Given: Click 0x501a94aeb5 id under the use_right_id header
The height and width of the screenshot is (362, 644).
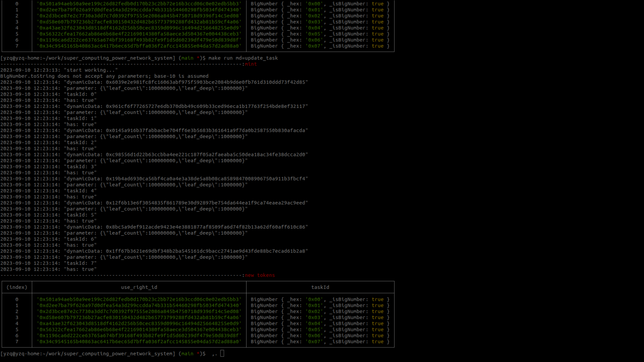Looking at the screenshot, I should click(x=139, y=299).
